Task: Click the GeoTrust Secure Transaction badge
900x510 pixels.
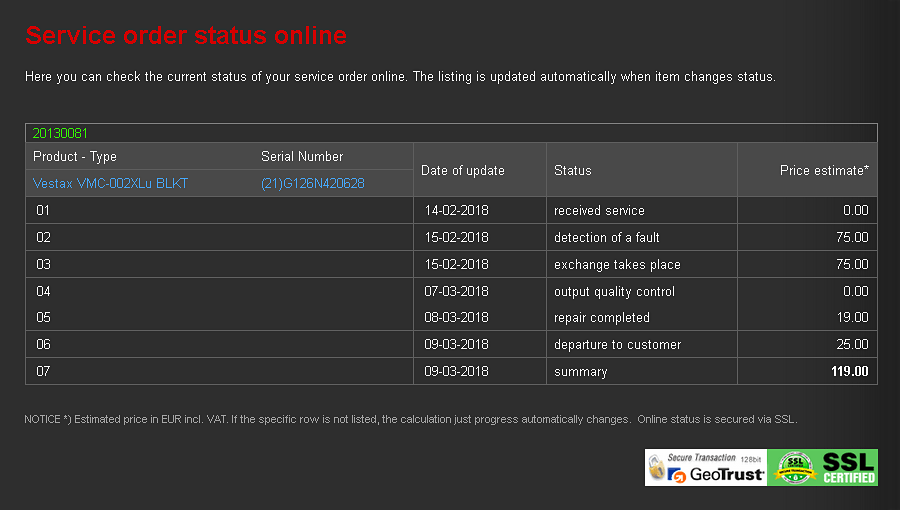Action: pyautogui.click(x=705, y=467)
